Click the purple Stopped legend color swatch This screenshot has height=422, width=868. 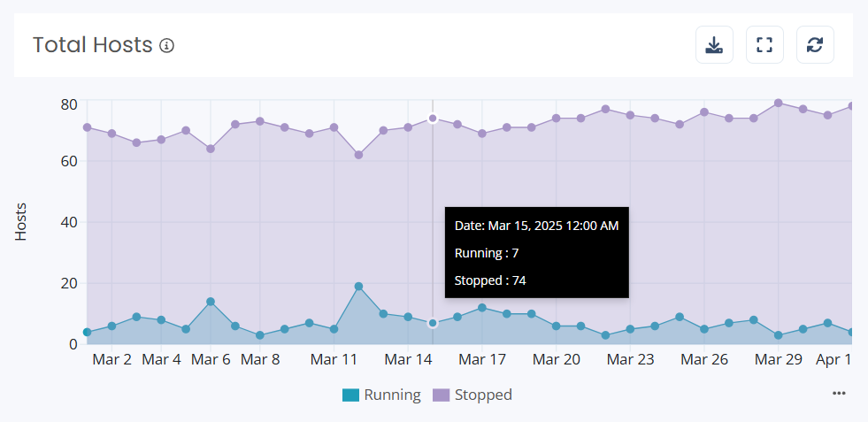(441, 395)
